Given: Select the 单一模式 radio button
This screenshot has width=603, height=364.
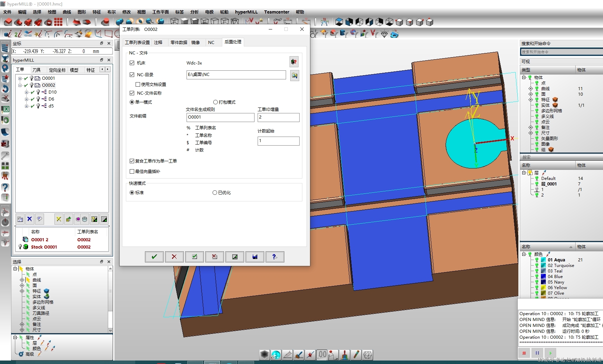Looking at the screenshot, I should [132, 102].
